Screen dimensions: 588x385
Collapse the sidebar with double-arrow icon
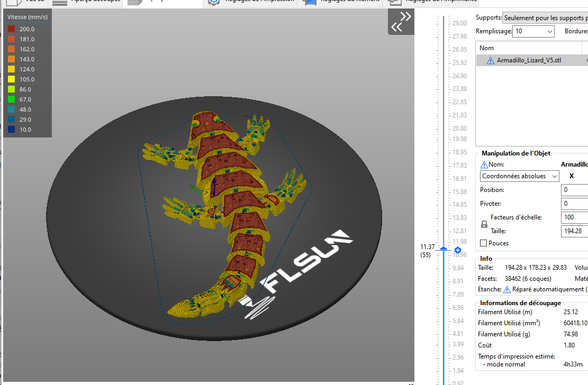pos(401,22)
